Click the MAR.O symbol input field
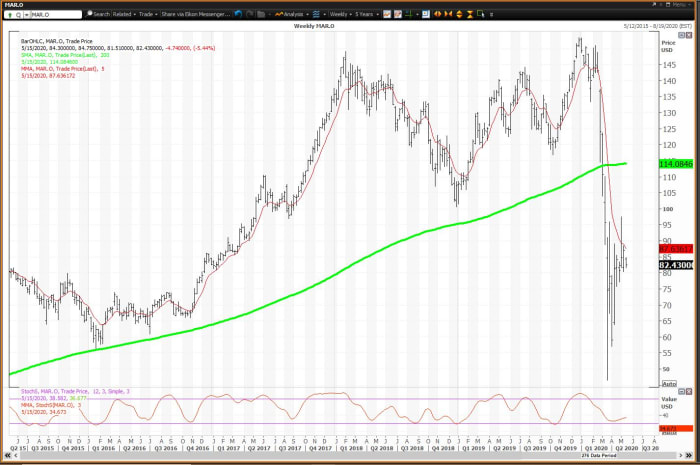This screenshot has width=700, height=465. click(x=52, y=14)
